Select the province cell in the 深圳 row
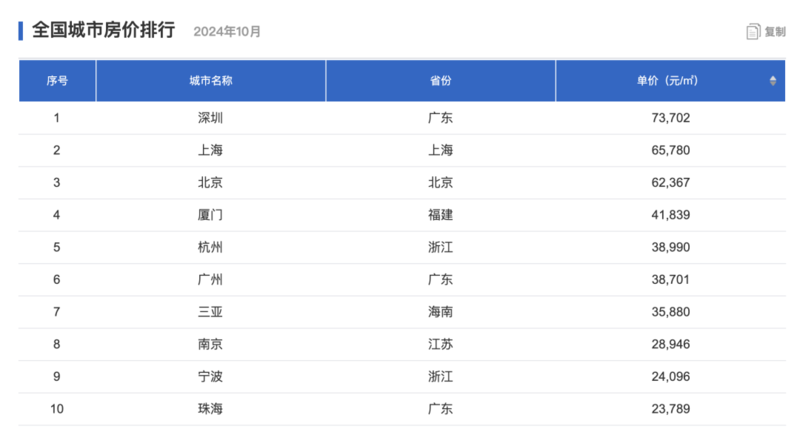 click(440, 118)
